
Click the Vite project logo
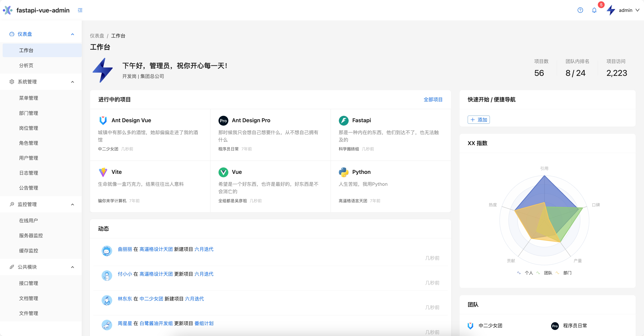(103, 172)
